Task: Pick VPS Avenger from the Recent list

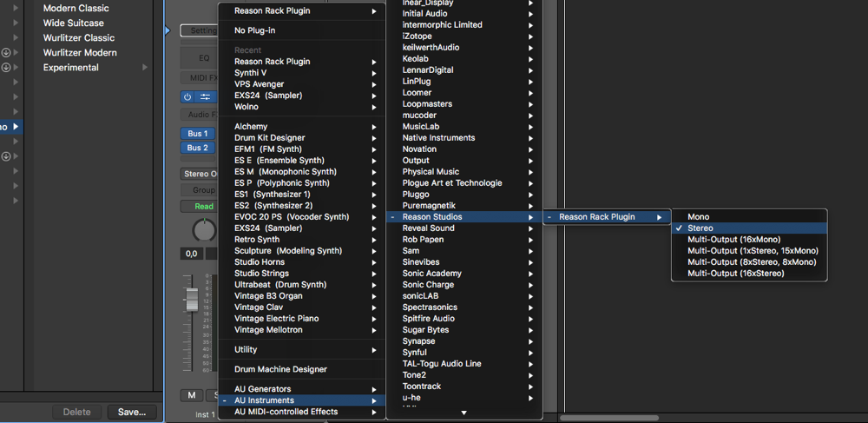Action: pyautogui.click(x=302, y=84)
